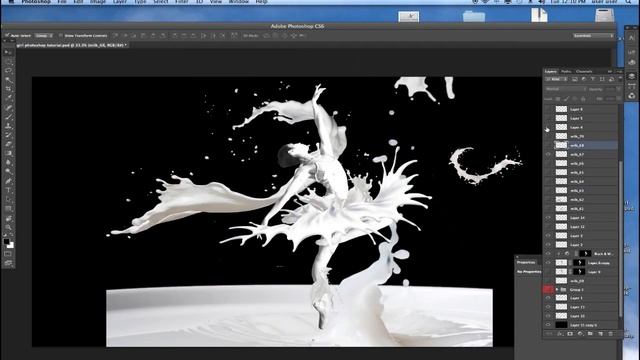Select the Layer 6 layer
Screen dimensions: 640x360
[x=586, y=109]
